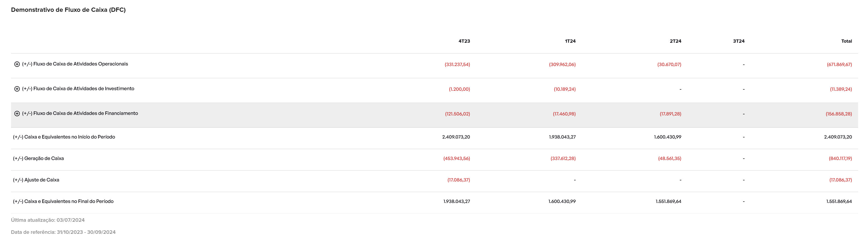The height and width of the screenshot is (240, 868).
Task: Click the Demonstrativo de Fluxo de Caixa heading
Action: click(x=68, y=10)
